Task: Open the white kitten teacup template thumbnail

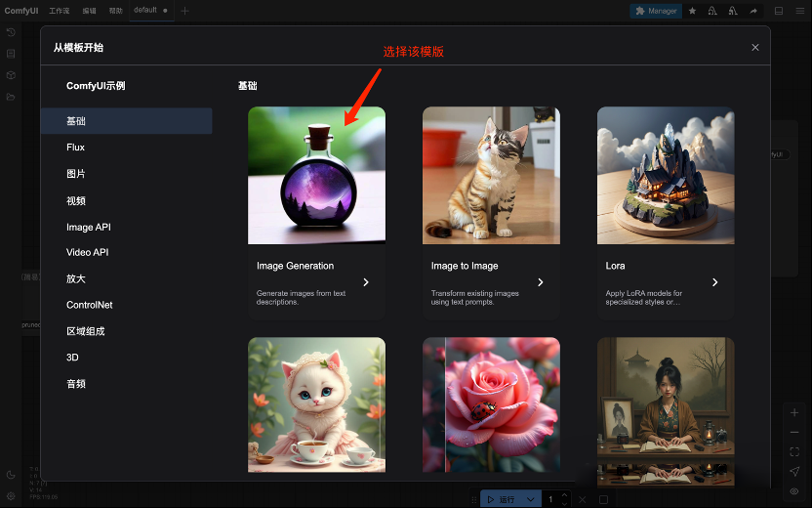Action: point(316,404)
